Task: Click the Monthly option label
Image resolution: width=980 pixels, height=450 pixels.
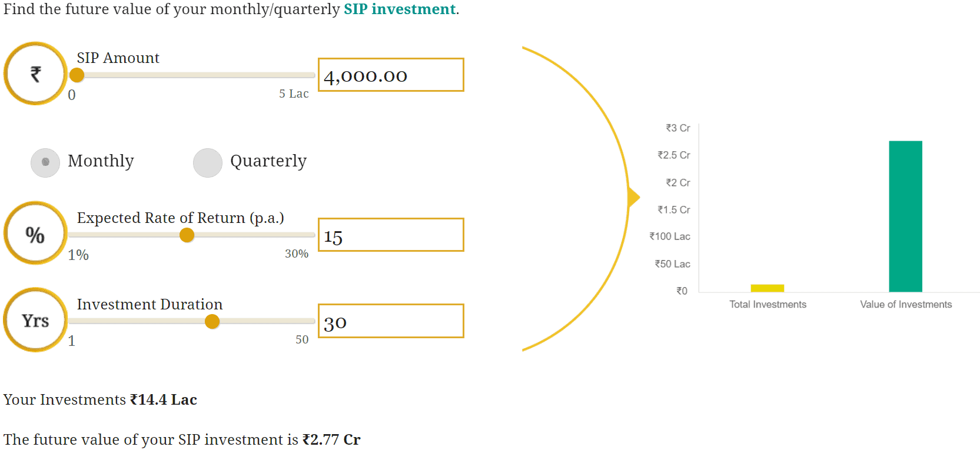Action: [x=101, y=161]
